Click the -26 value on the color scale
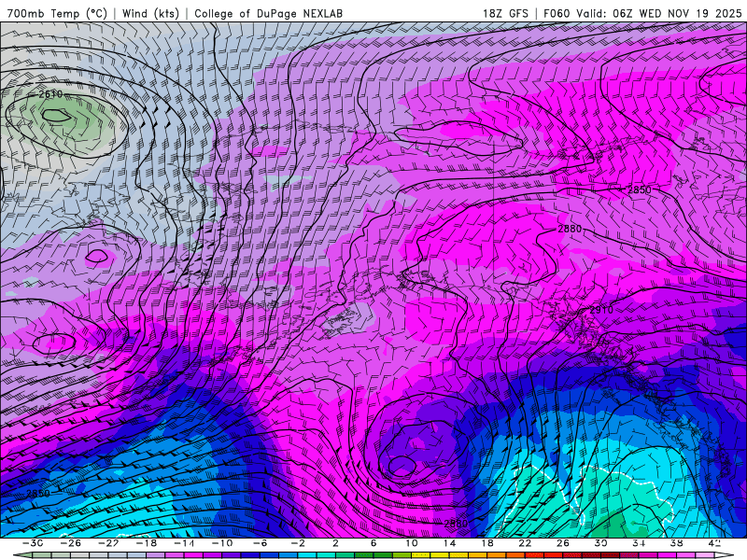 pos(71,543)
